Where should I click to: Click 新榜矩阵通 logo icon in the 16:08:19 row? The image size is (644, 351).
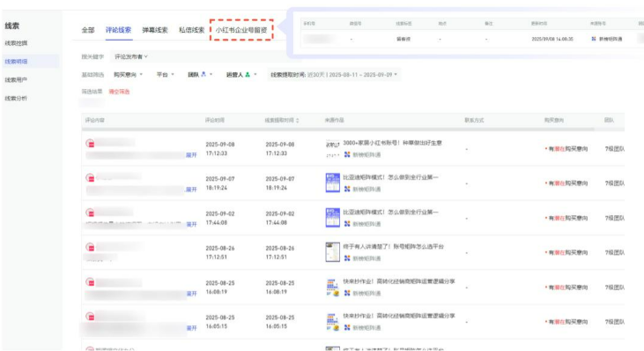pyautogui.click(x=347, y=293)
